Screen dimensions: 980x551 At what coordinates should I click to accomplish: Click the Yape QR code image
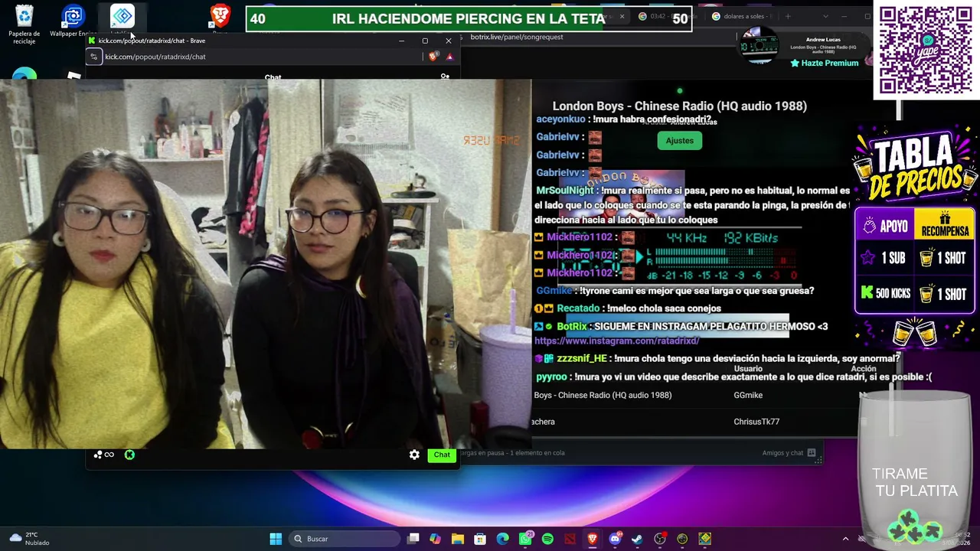tap(926, 50)
